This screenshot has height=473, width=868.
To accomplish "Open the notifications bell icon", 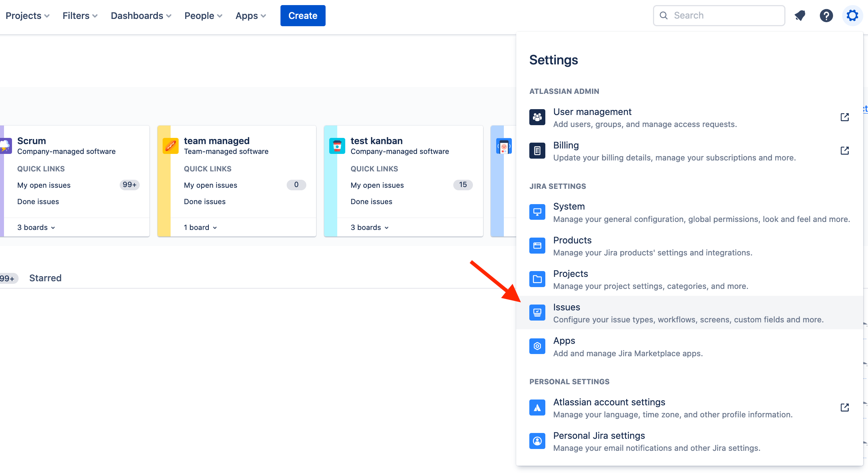I will [800, 16].
